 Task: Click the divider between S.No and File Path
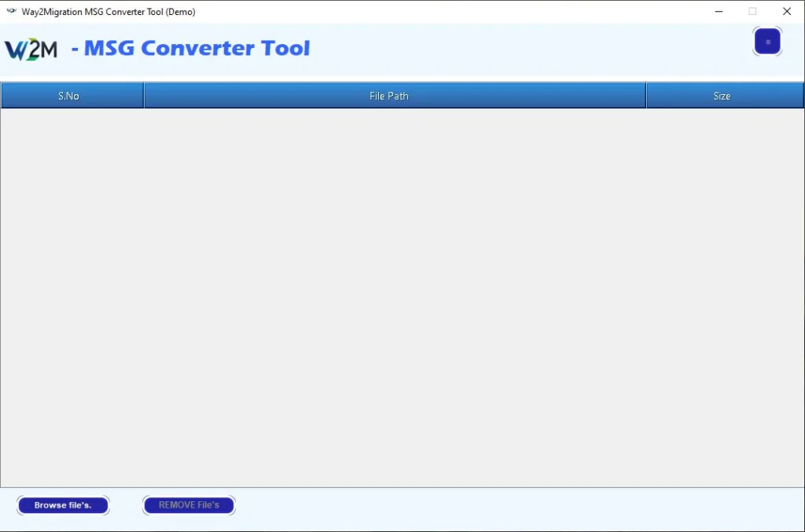144,96
